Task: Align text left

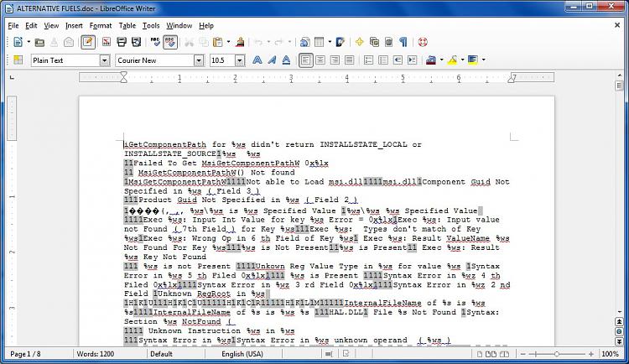Action: 305,60
